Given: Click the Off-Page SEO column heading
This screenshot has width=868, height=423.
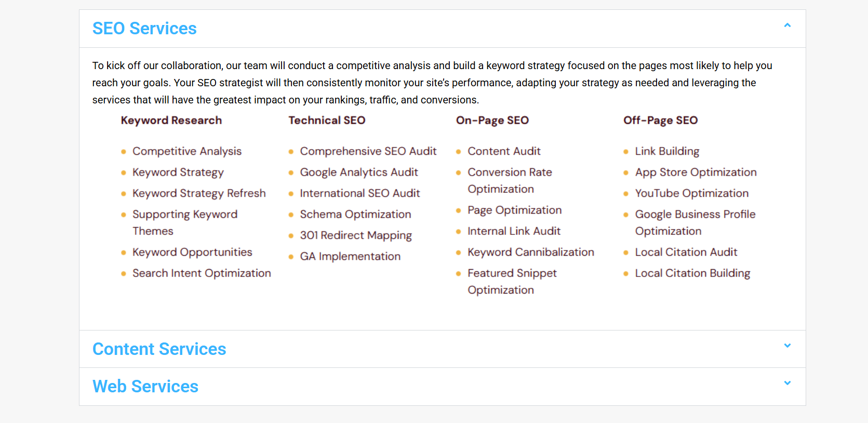Looking at the screenshot, I should (x=660, y=121).
